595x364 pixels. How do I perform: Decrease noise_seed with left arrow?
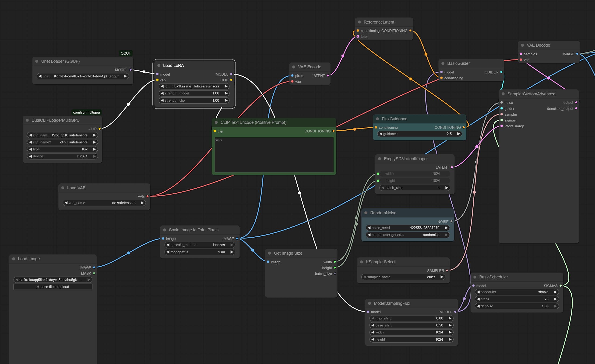[x=369, y=228]
